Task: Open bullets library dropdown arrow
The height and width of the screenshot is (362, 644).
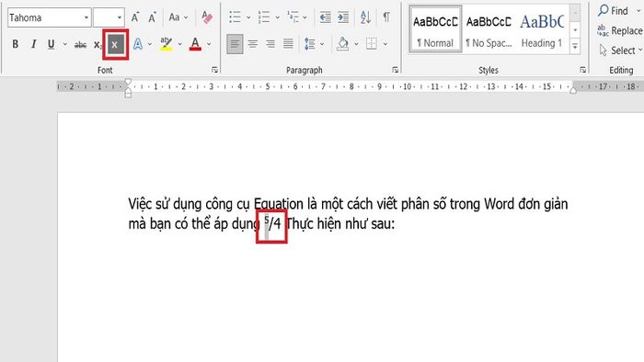Action: 248,17
